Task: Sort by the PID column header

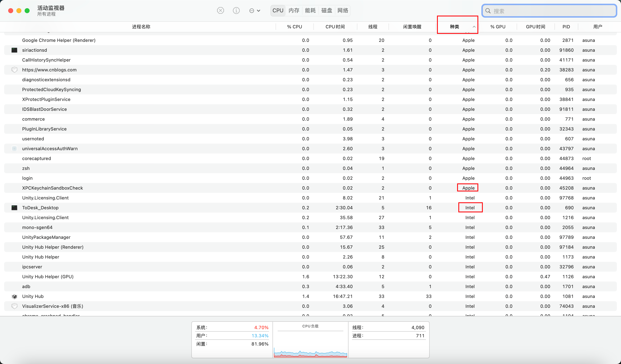Action: [x=566, y=27]
